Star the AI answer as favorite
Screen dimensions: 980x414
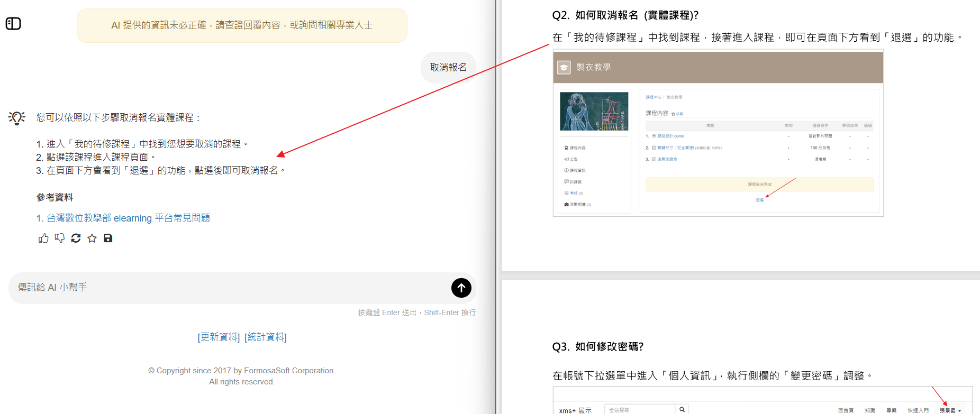click(92, 238)
